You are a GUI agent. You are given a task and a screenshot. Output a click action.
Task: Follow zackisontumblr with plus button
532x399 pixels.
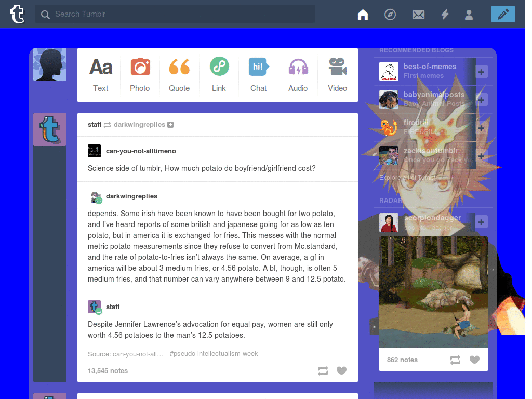click(481, 156)
